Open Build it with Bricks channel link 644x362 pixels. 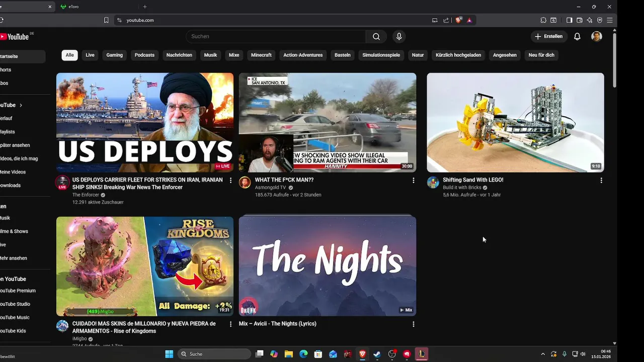462,188
